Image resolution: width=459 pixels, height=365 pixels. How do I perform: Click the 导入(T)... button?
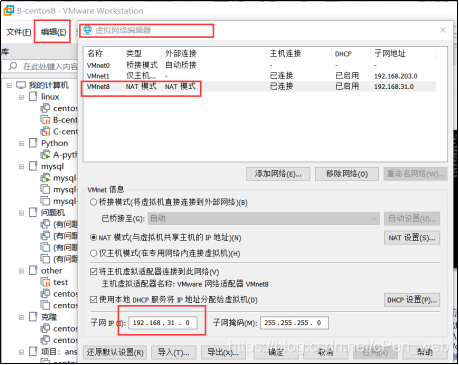173,352
